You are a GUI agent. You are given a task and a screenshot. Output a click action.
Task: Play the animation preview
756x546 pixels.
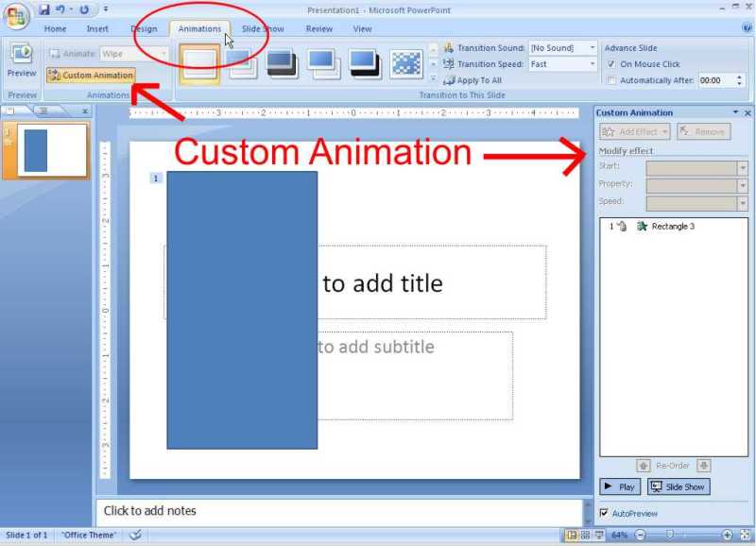[x=620, y=486]
